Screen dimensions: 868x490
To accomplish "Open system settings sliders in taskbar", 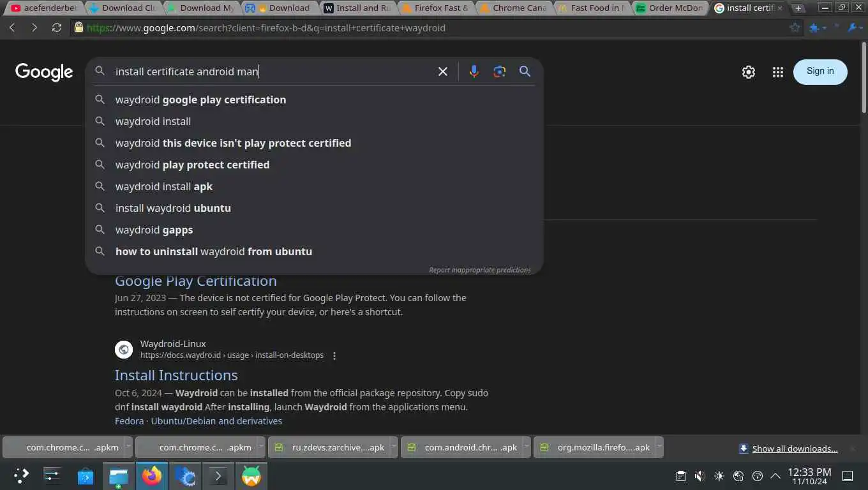I will tap(52, 475).
